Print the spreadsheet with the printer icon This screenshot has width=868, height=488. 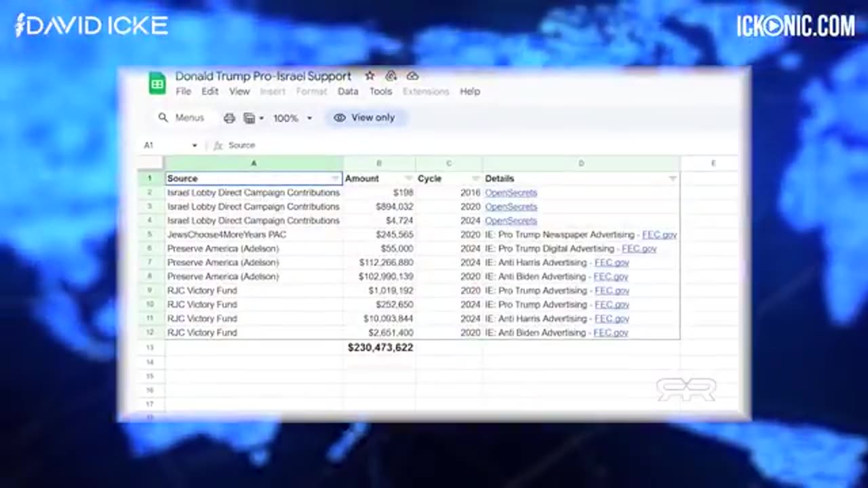(x=229, y=118)
